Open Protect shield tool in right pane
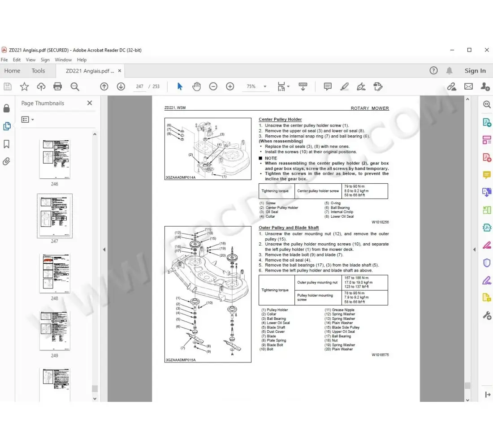Viewport: 493px width, 448px height. [x=487, y=263]
